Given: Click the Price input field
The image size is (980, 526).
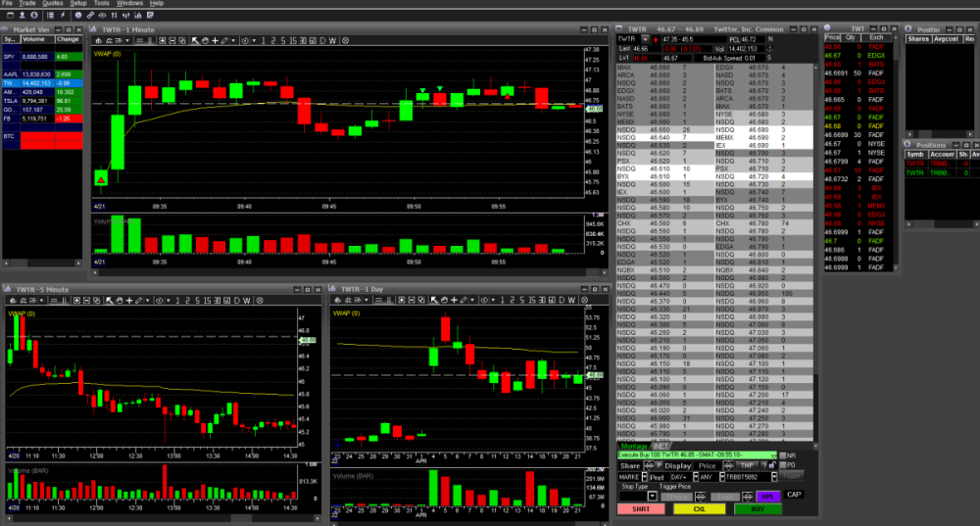Looking at the screenshot, I should coord(708,465).
